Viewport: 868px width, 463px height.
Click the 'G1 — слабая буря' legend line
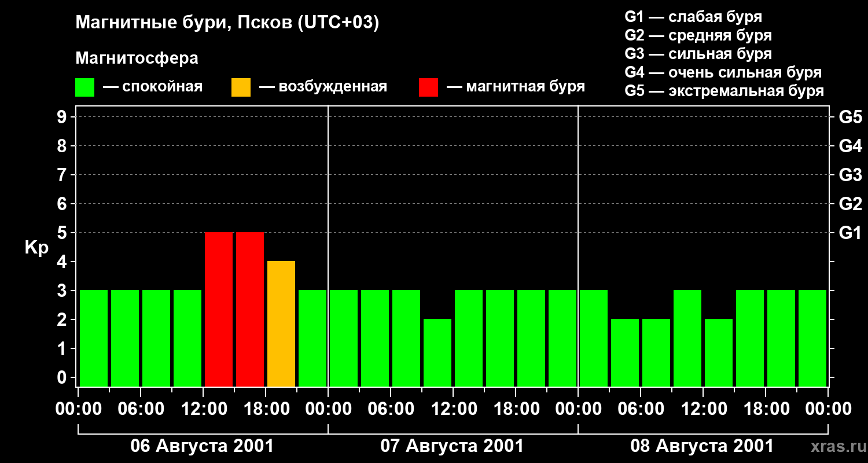[x=693, y=17]
